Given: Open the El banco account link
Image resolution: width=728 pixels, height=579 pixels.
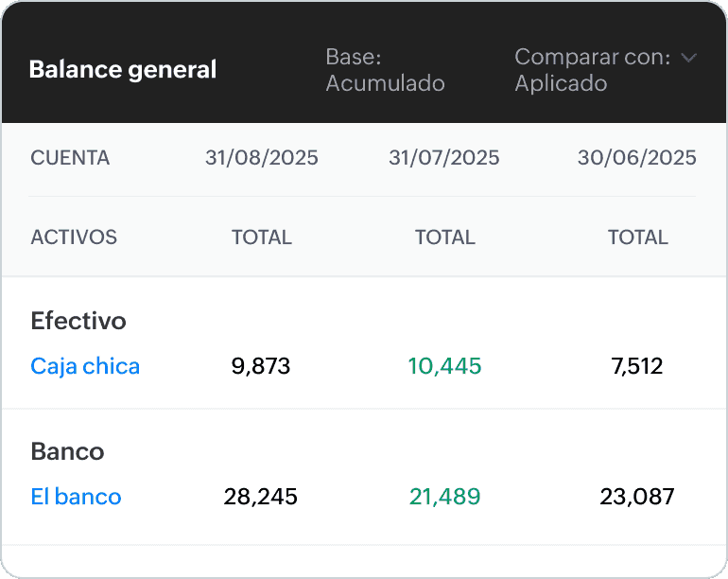Looking at the screenshot, I should click(x=77, y=497).
